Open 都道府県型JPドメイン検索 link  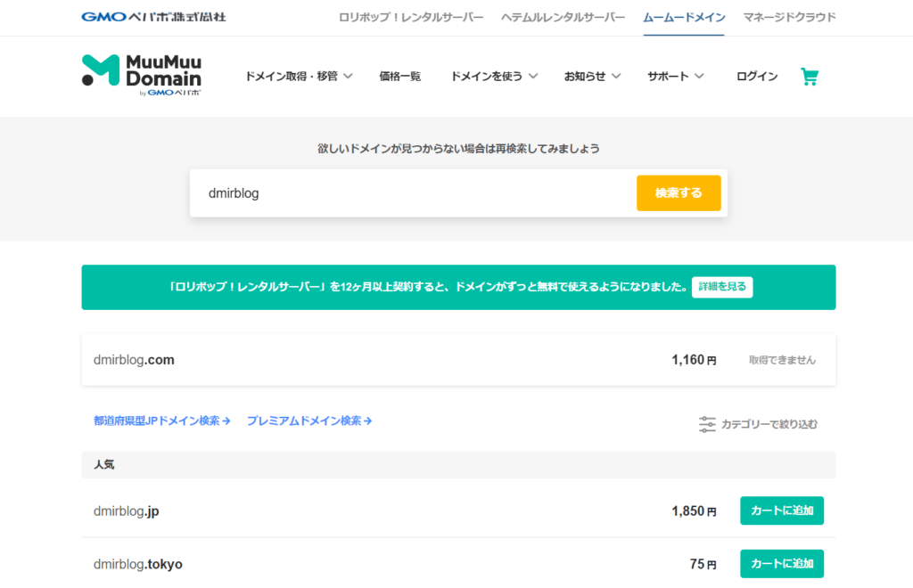(x=161, y=421)
